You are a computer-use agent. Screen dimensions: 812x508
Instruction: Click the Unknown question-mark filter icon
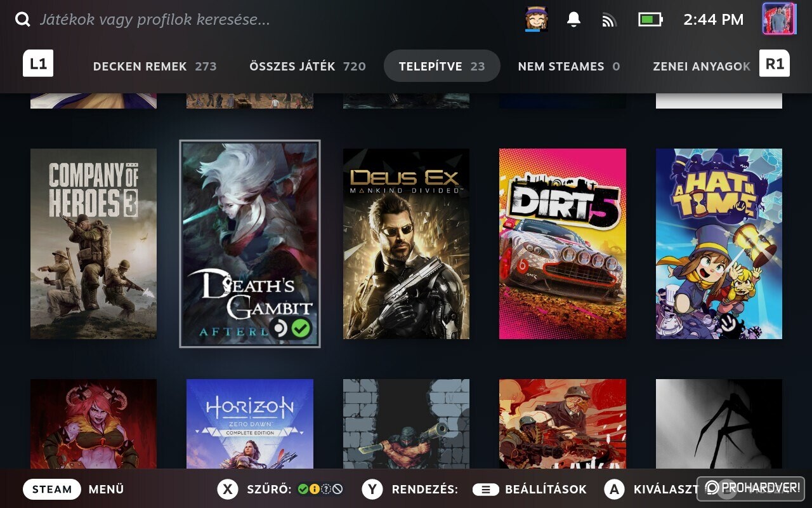pyautogui.click(x=326, y=489)
